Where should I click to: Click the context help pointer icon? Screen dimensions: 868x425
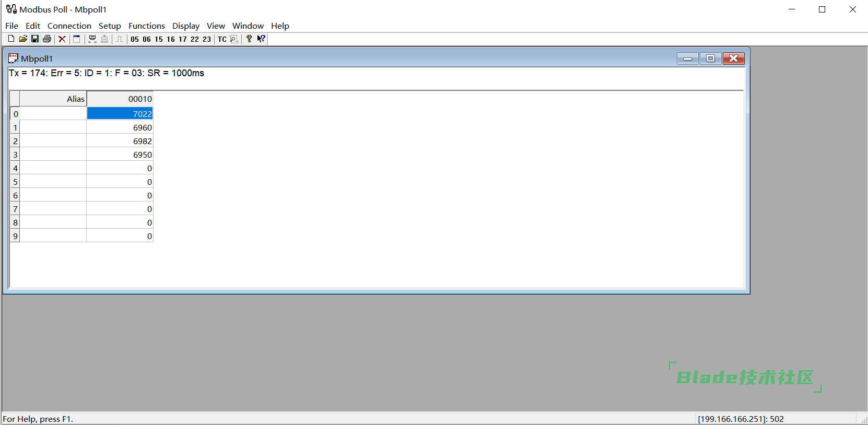261,39
